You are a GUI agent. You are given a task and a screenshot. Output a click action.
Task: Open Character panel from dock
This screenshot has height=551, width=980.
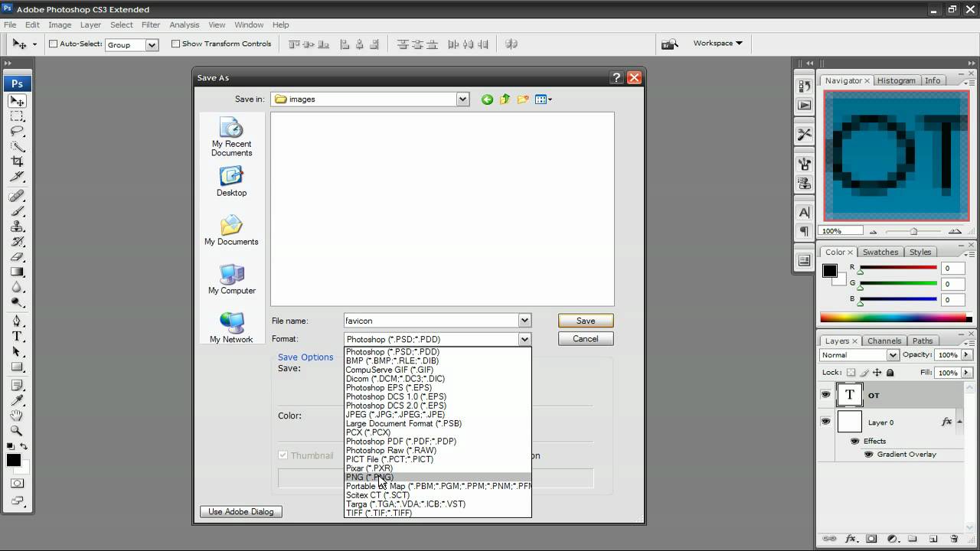(804, 212)
